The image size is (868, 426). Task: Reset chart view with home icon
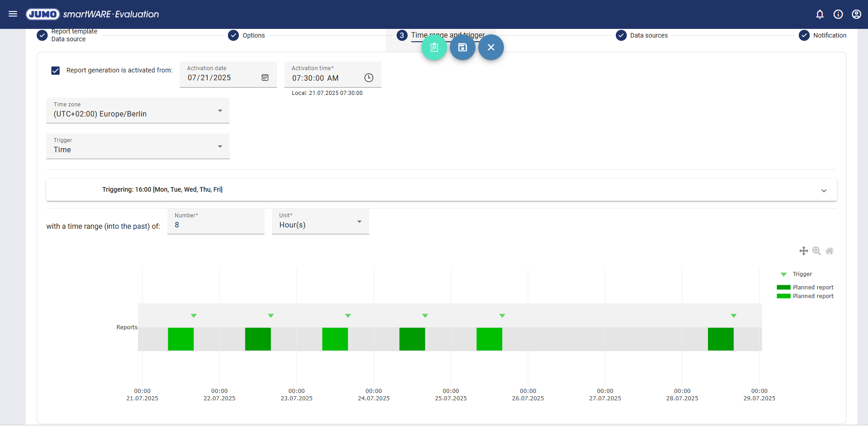click(829, 251)
